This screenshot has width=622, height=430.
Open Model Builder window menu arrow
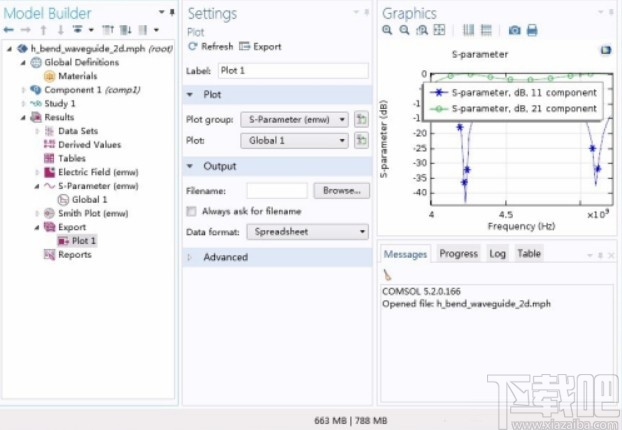pyautogui.click(x=161, y=12)
